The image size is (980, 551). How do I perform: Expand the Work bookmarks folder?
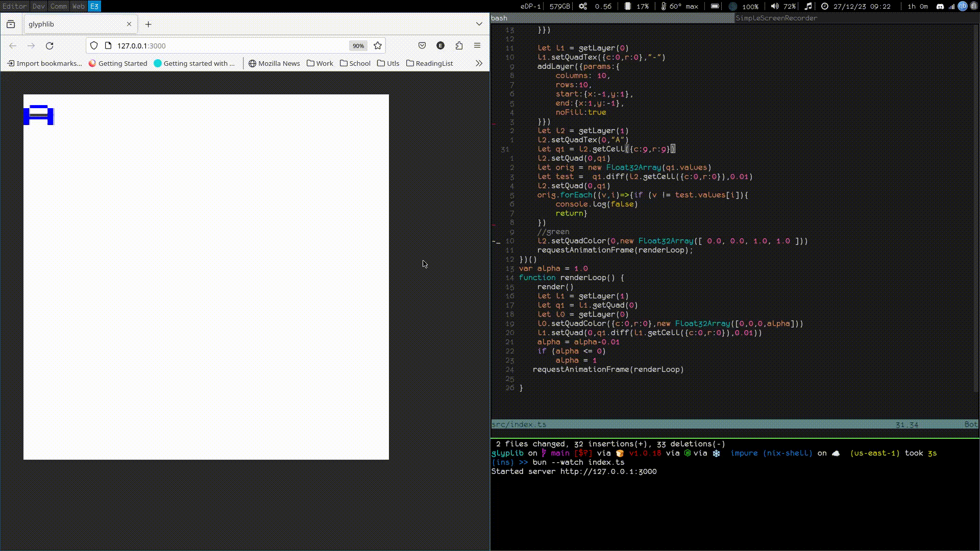(x=320, y=63)
